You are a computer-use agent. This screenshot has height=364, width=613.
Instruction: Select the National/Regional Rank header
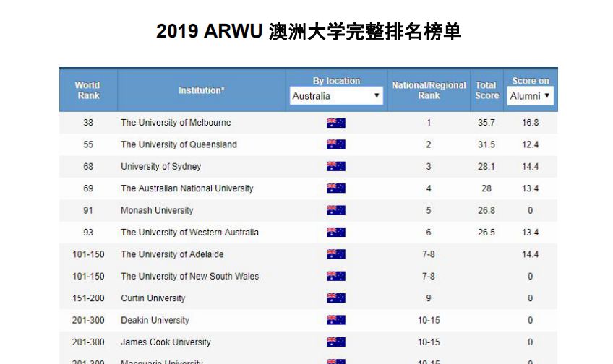tap(429, 90)
